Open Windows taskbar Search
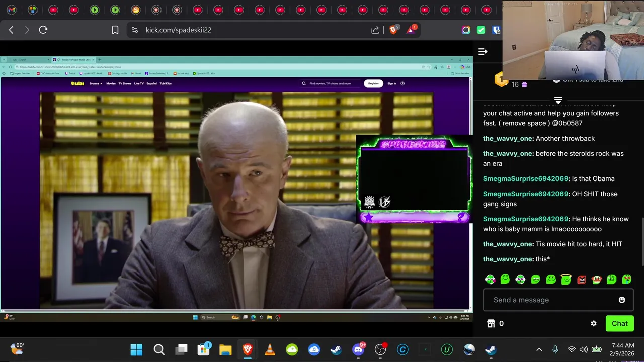Screen dimensions: 644x362 (159, 349)
